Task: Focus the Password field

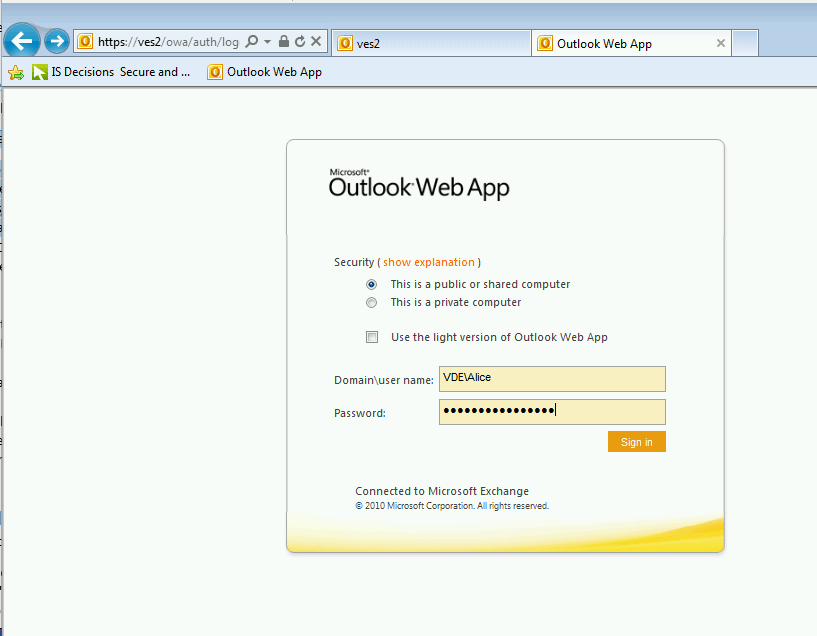Action: pyautogui.click(x=552, y=412)
